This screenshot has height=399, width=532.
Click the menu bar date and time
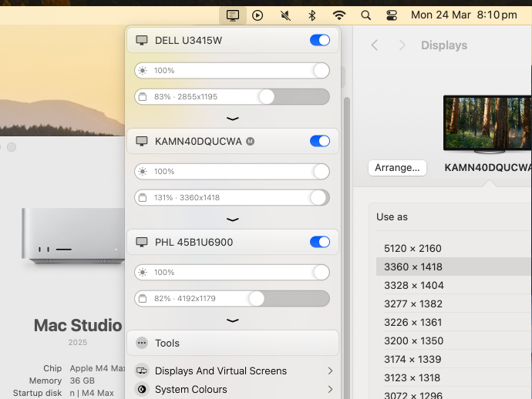pyautogui.click(x=464, y=15)
